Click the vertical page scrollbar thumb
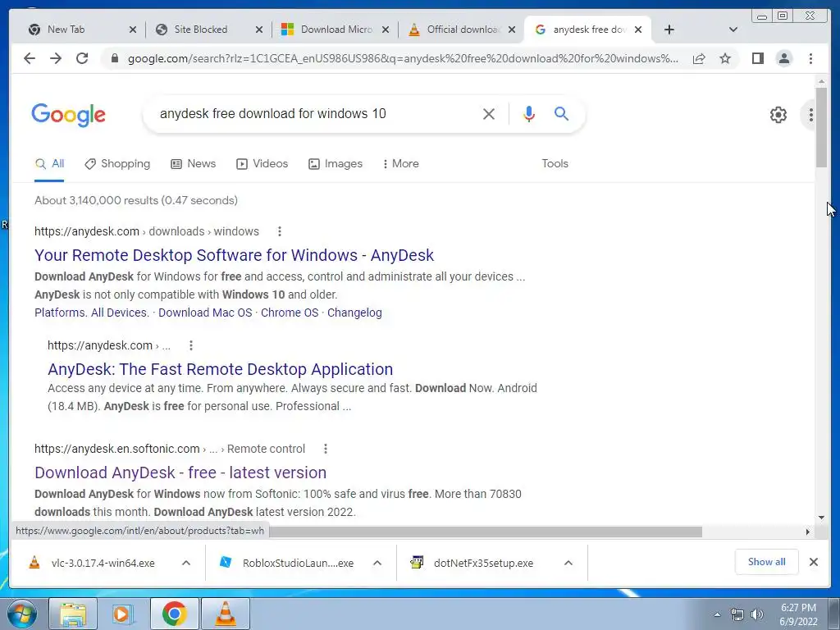840x630 pixels. tap(821, 127)
